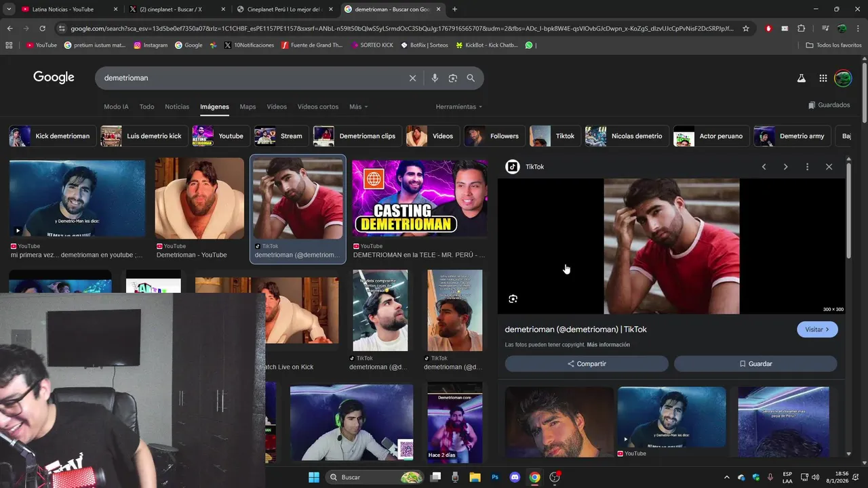
Task: Open 10Notificaciones bookmark
Action: coord(249,45)
